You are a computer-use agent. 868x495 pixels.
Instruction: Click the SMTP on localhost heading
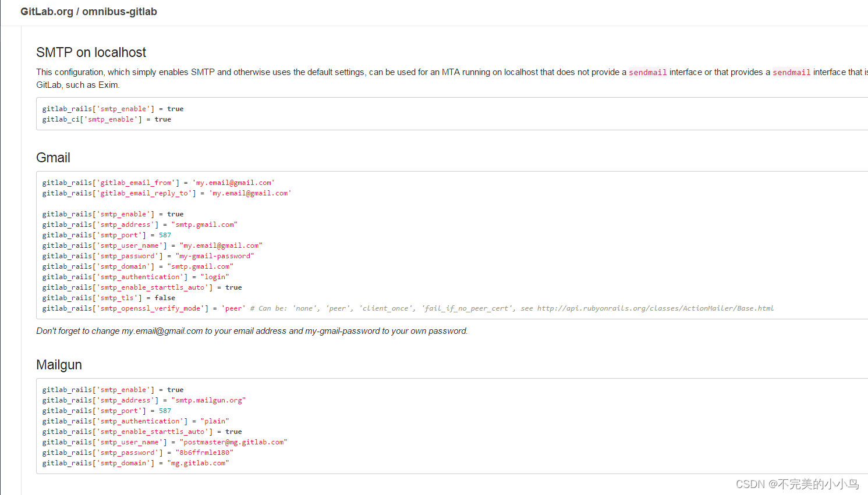(91, 52)
